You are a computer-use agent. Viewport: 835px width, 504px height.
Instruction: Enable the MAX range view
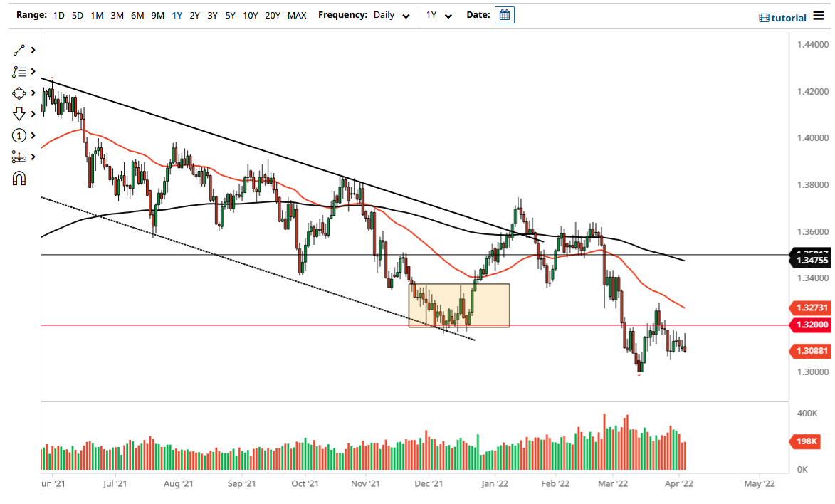[297, 14]
